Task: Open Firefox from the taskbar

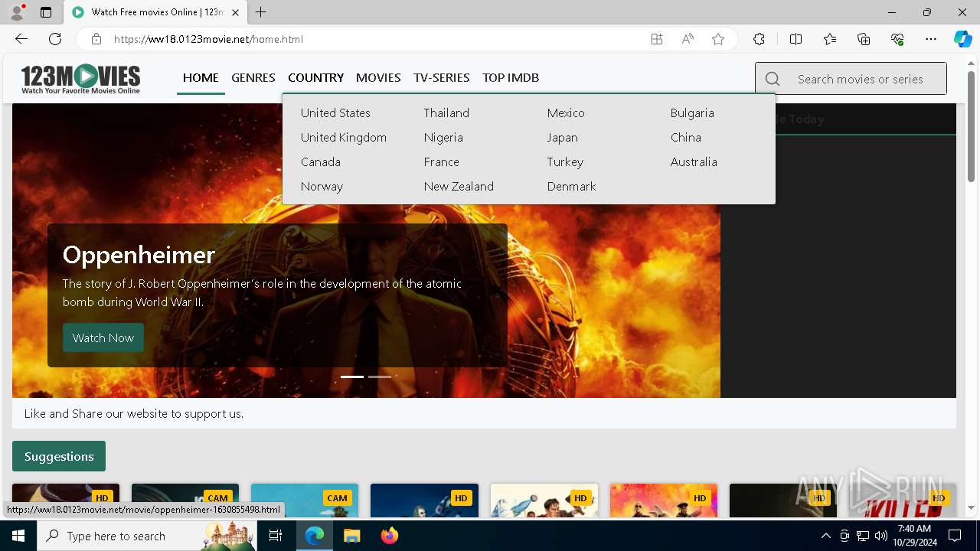Action: [x=389, y=536]
